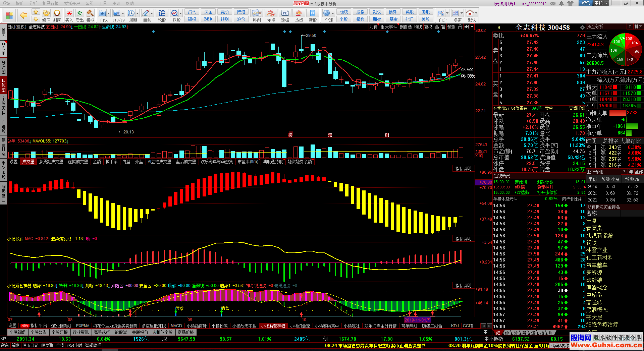Toggle the 窗 window mode button
This screenshot has width=644, height=351.
443,27
